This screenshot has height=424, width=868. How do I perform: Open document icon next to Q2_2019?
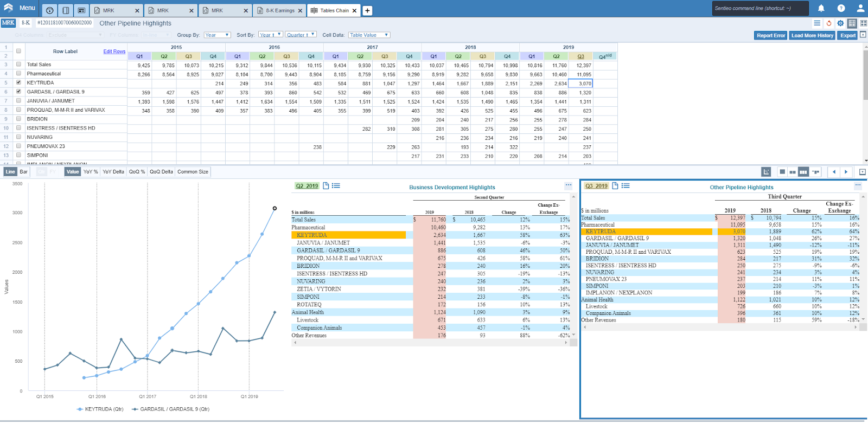[326, 185]
